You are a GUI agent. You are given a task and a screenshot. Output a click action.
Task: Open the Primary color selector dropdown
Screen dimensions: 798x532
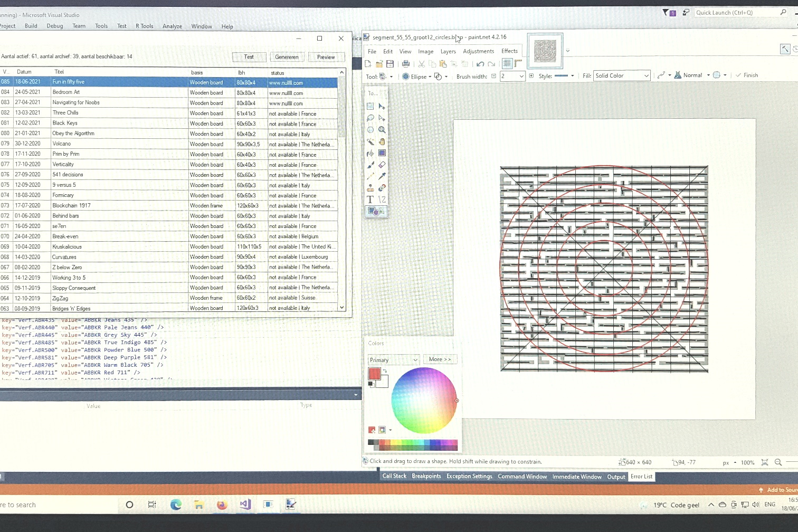point(394,360)
